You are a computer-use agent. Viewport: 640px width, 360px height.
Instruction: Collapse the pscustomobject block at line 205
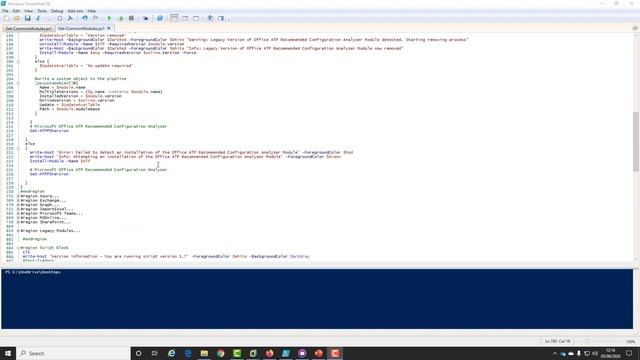click(x=18, y=83)
